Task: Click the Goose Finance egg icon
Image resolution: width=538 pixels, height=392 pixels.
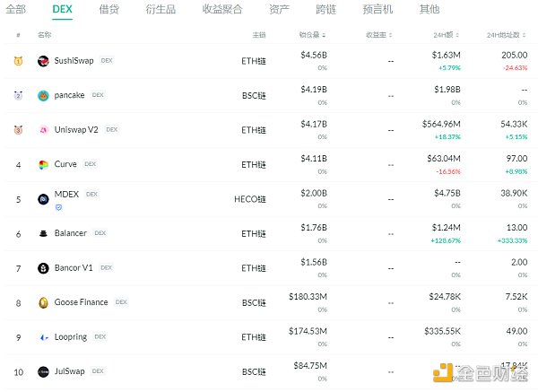Action: (x=43, y=302)
